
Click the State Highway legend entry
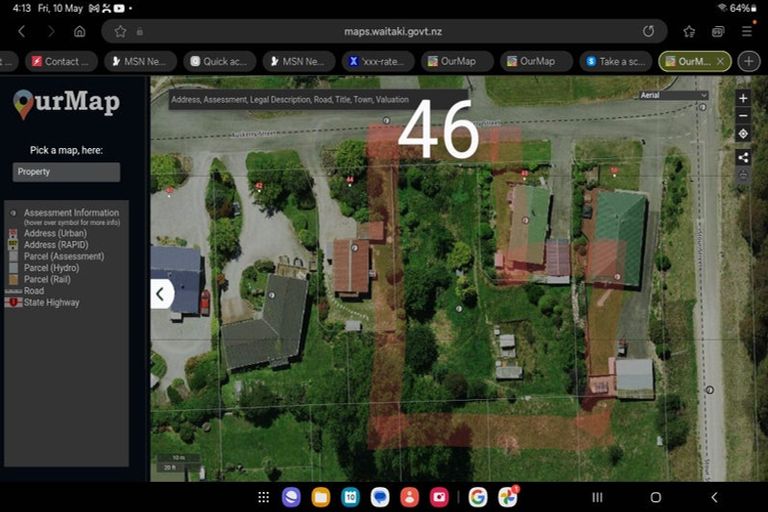click(51, 302)
